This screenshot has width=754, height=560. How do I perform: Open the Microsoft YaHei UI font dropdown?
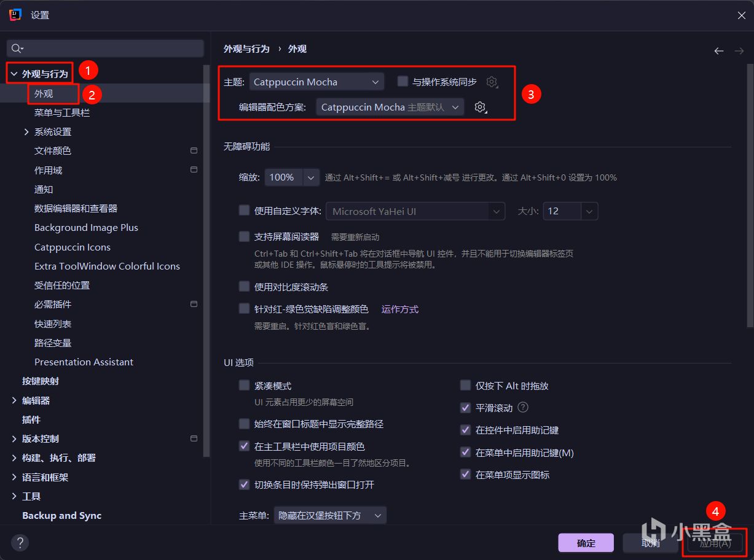point(415,211)
